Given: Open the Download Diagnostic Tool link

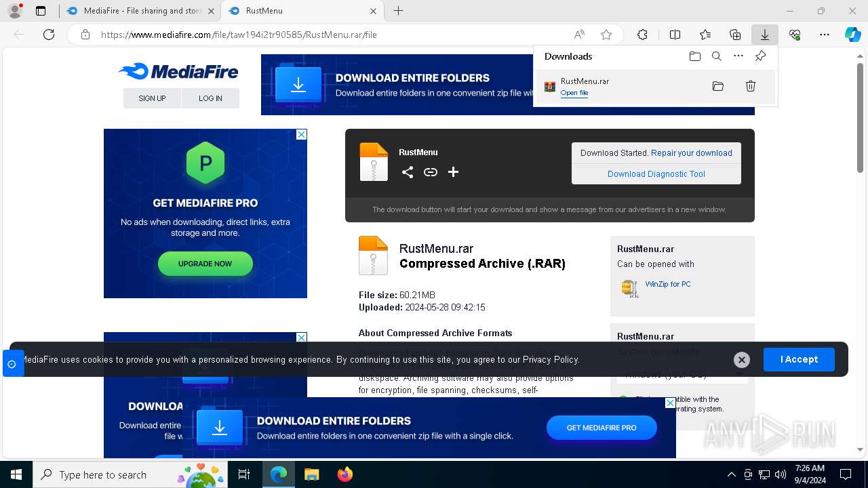Looking at the screenshot, I should click(656, 174).
